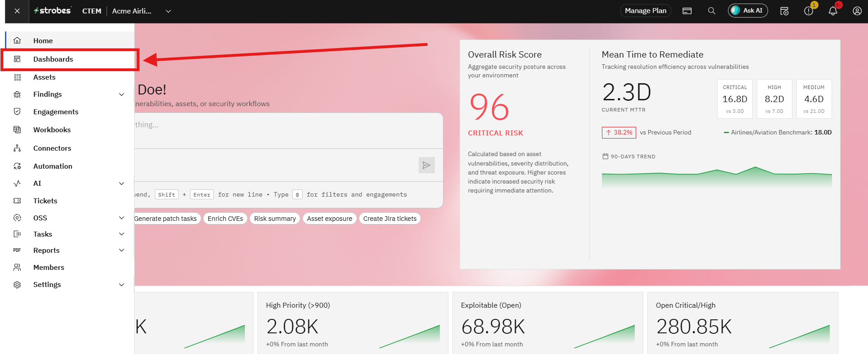Click the CTEM product label
868x354 pixels.
pyautogui.click(x=91, y=11)
